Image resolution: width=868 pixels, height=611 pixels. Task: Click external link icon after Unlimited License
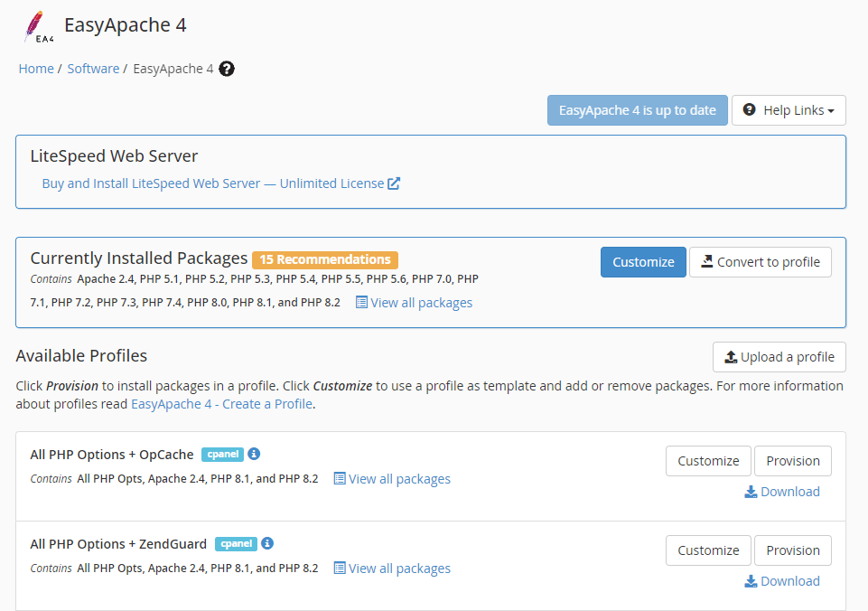point(394,183)
